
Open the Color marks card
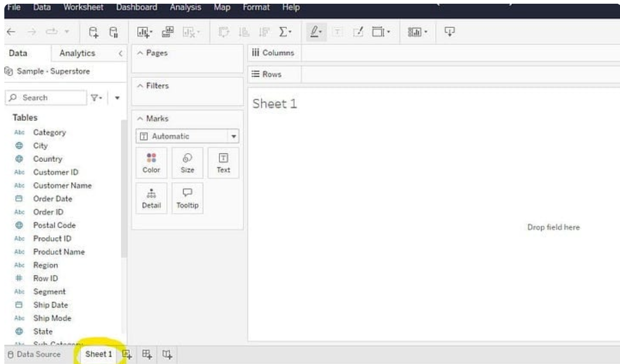[151, 163]
